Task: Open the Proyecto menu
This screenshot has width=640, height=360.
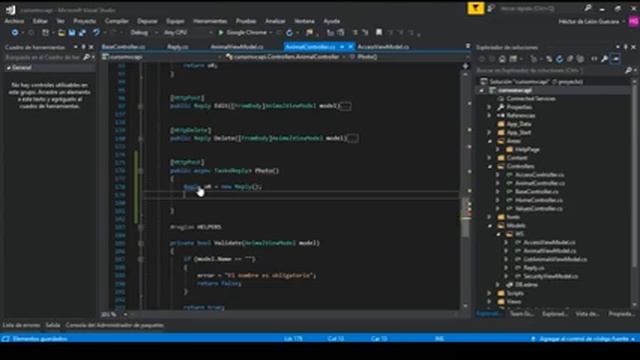Action: (x=84, y=21)
